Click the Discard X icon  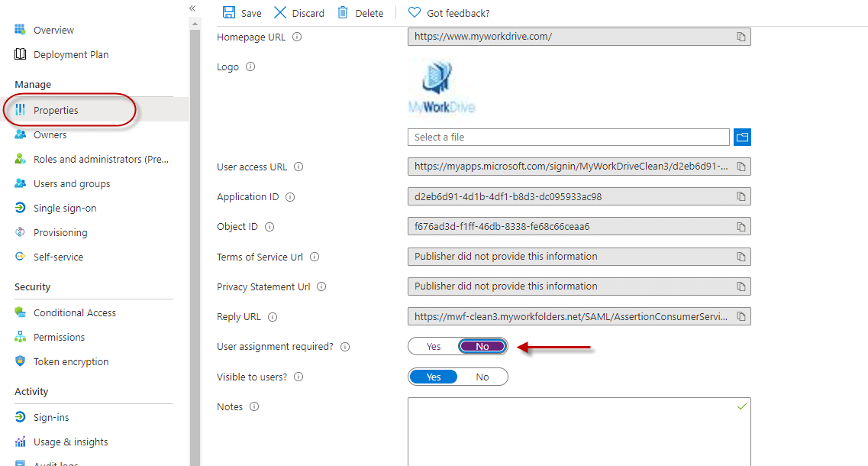coord(280,12)
